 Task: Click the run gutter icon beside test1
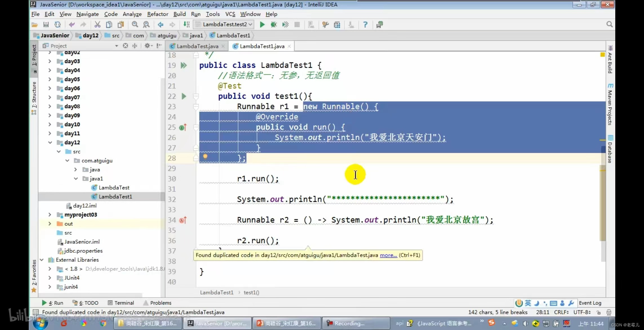[x=184, y=96]
